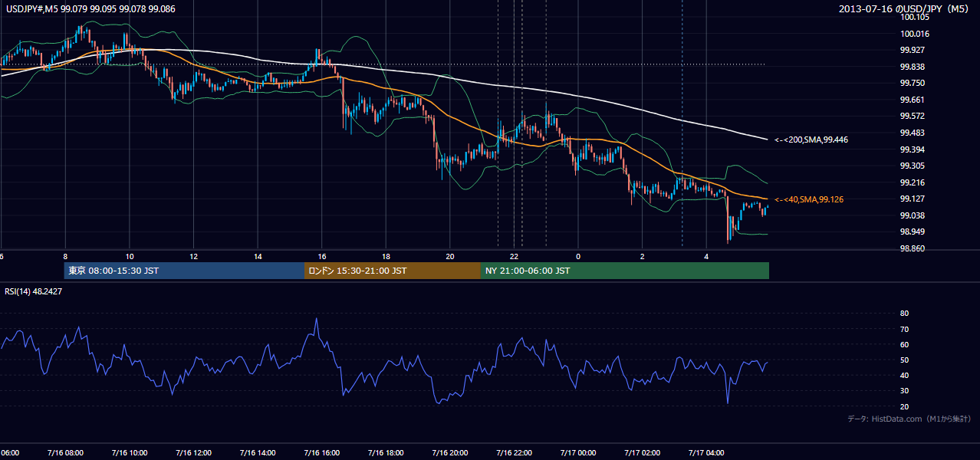Click price axis label 99.127
Screen dimensions: 980x460
coord(913,199)
